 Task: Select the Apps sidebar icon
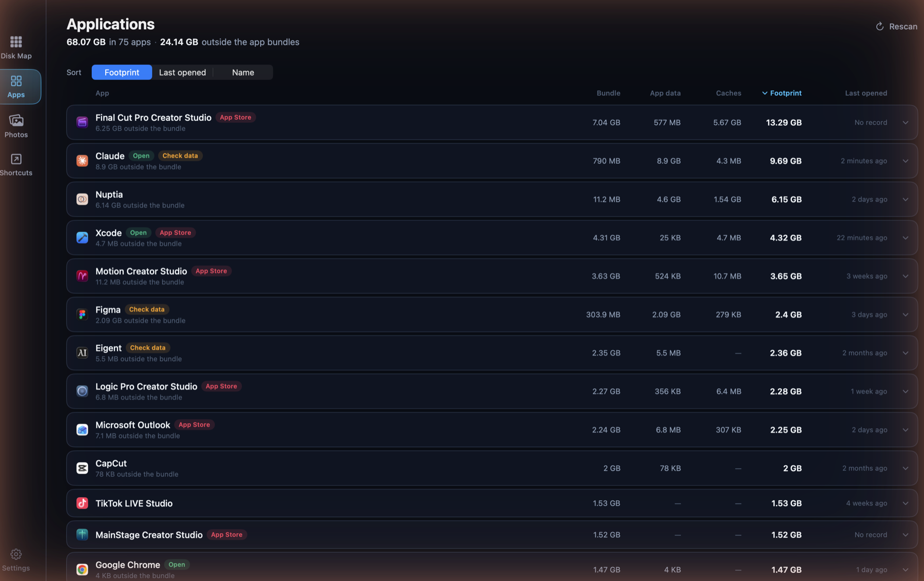16,81
